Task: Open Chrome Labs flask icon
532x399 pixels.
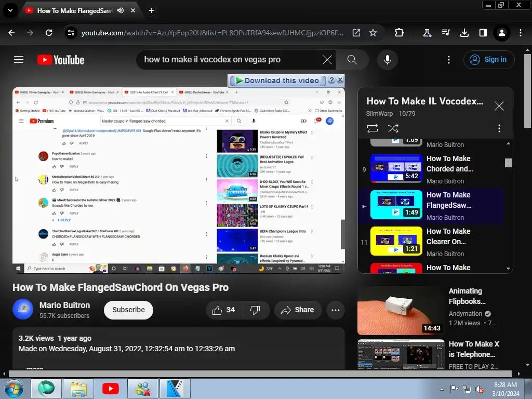Action: 427,33
